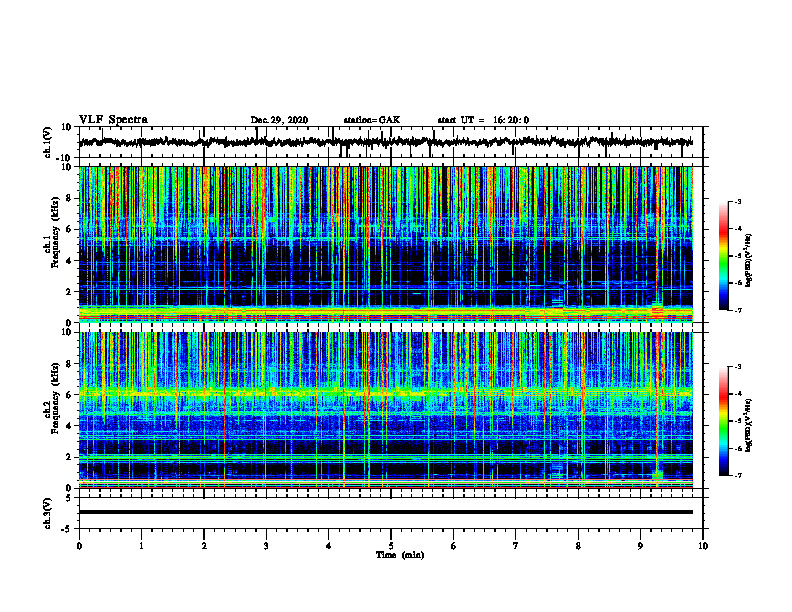Click time axis tick label "4"
This screenshot has width=792, height=612.
pos(329,546)
